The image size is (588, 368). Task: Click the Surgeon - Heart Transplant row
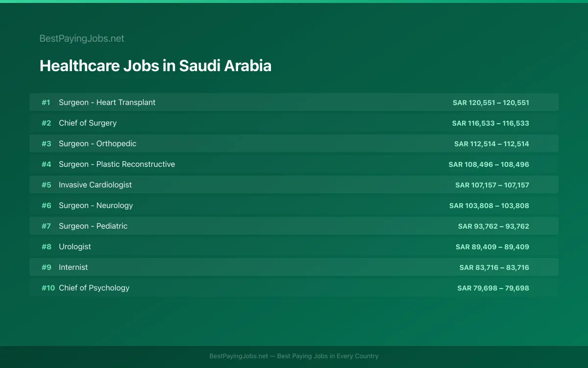[294, 102]
